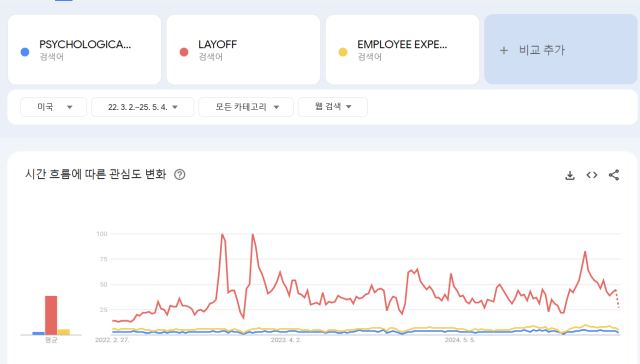640x364 pixels.
Task: Click the 50 value on the y-axis
Action: pyautogui.click(x=103, y=284)
